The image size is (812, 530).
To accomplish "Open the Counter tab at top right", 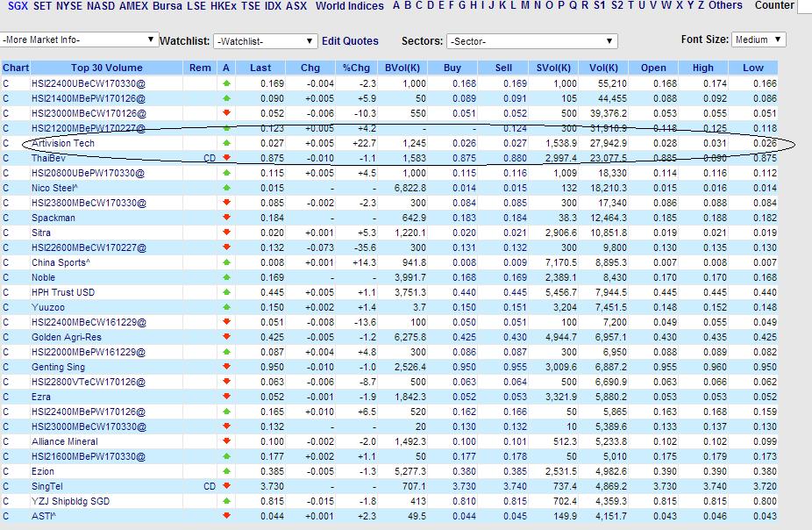I will tap(774, 5).
